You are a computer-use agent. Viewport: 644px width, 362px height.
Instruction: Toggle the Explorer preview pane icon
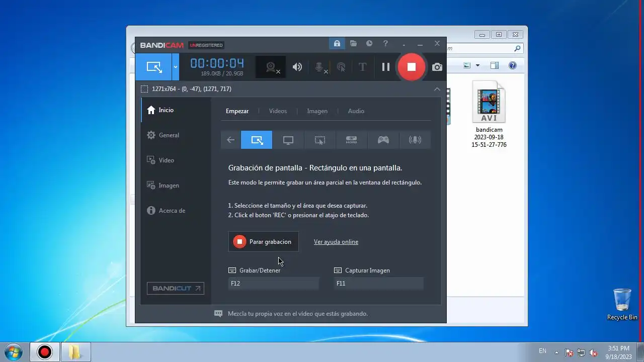click(495, 65)
